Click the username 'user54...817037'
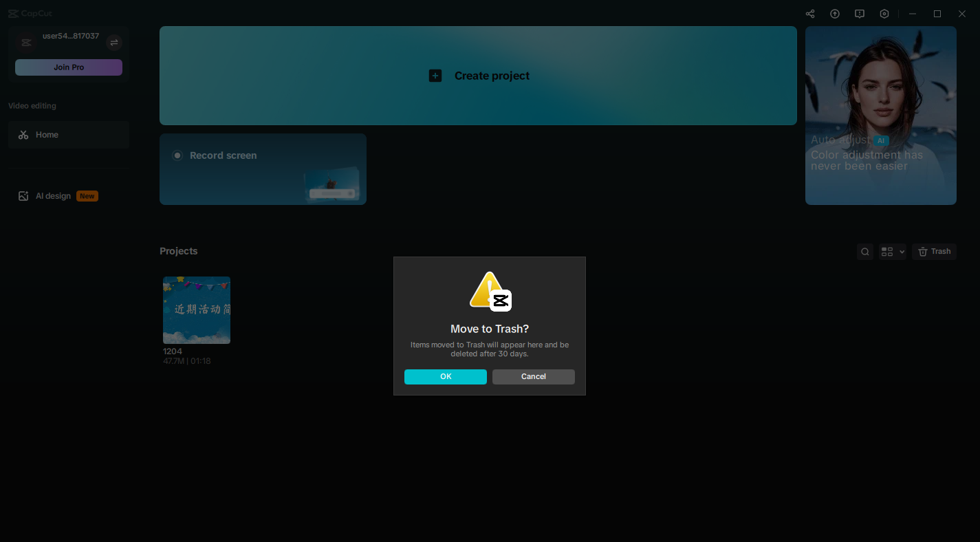 (x=71, y=36)
